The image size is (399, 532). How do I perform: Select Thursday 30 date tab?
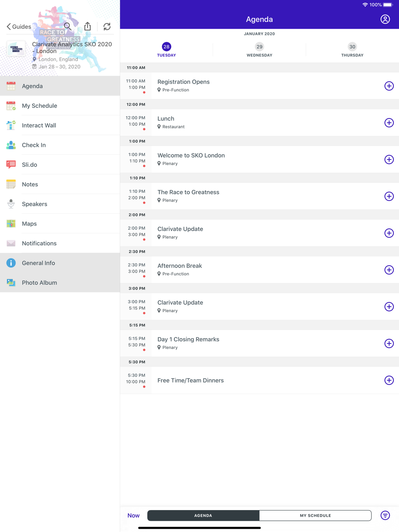pyautogui.click(x=352, y=50)
